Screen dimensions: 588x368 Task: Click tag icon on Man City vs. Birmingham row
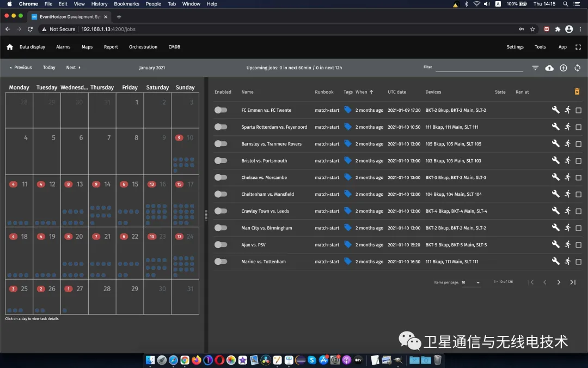coord(347,227)
